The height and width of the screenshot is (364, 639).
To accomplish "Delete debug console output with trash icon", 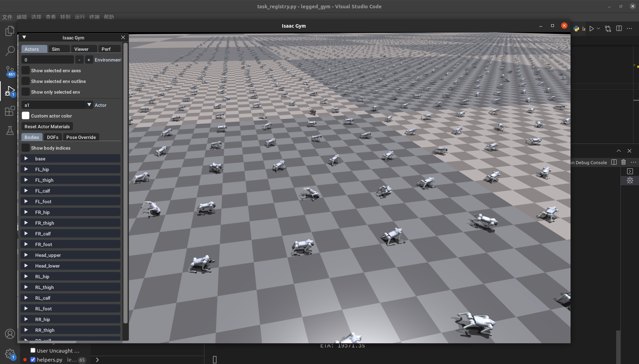I will click(623, 162).
